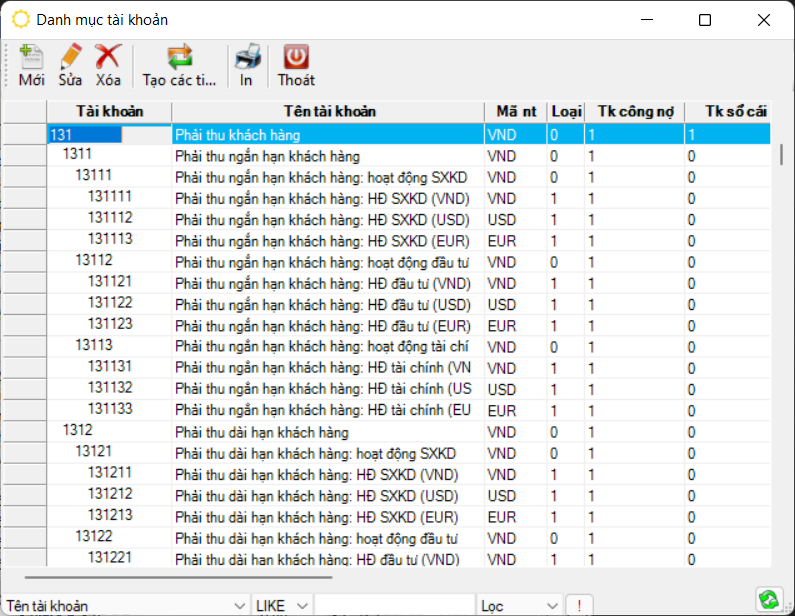Click the In (Print) printer icon

(246, 58)
